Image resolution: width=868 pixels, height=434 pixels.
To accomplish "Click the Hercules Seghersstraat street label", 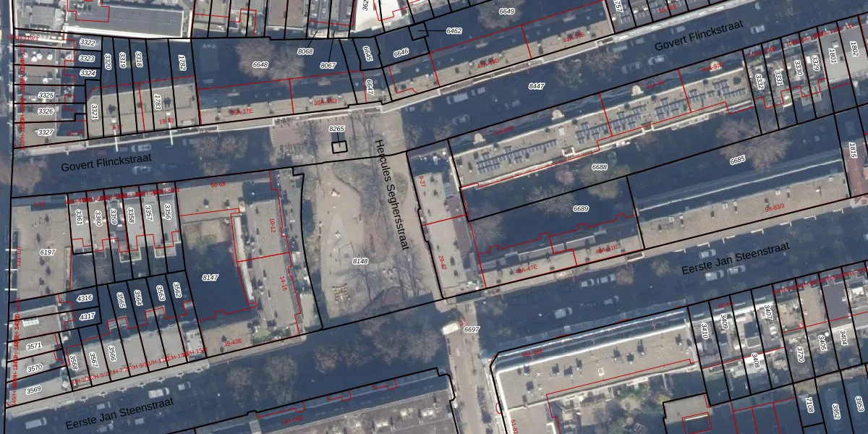I will [x=392, y=195].
